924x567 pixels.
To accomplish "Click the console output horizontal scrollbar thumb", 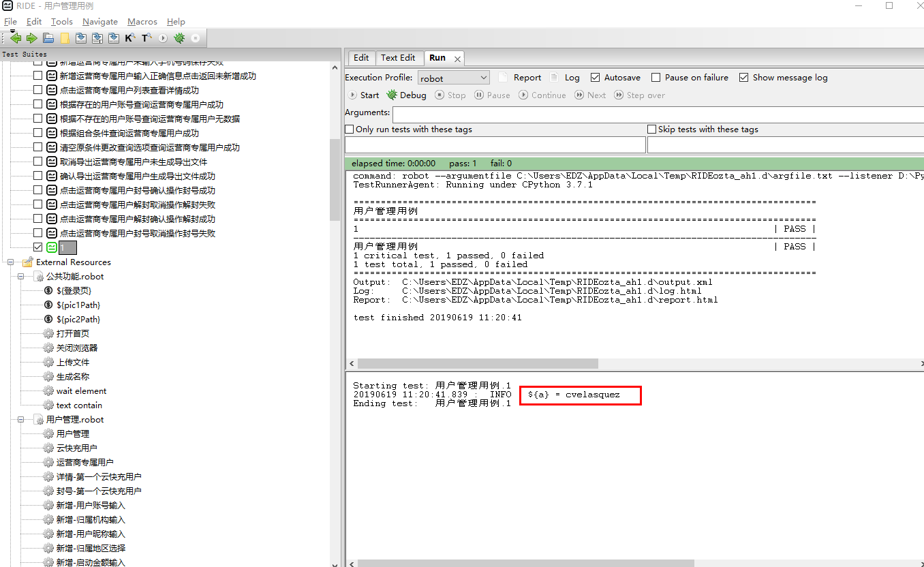I will click(x=477, y=364).
